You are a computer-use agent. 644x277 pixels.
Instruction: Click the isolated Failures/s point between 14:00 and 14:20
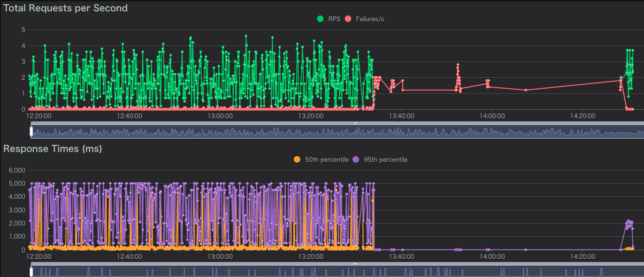(x=526, y=90)
